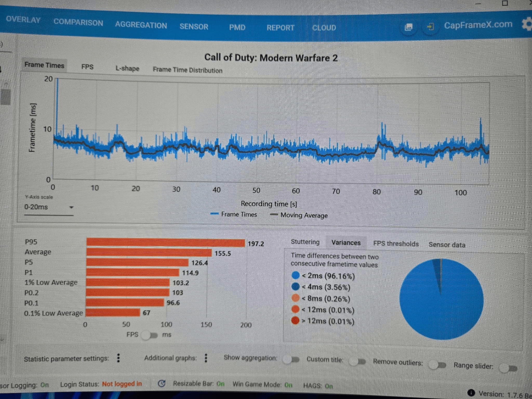532x399 pixels.
Task: Click the maximize window icon
Action: click(x=505, y=3)
